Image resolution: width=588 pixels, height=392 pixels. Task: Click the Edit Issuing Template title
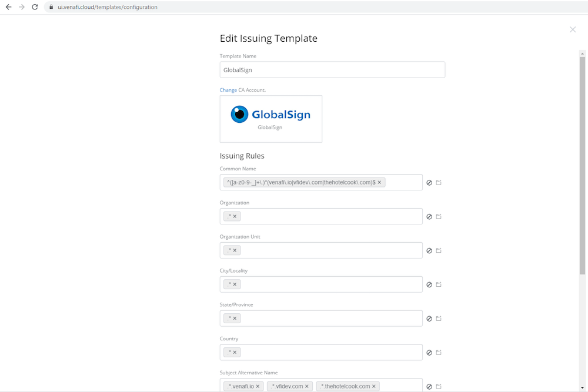269,38
